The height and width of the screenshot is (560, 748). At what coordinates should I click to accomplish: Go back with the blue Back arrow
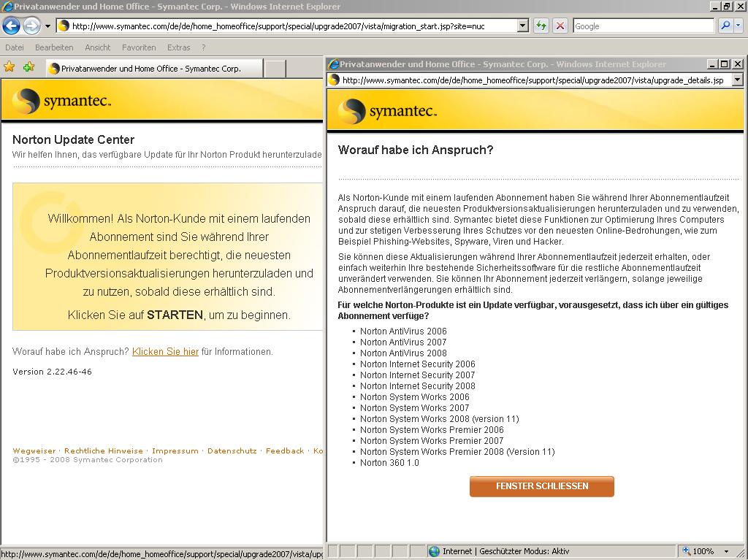tap(12, 26)
